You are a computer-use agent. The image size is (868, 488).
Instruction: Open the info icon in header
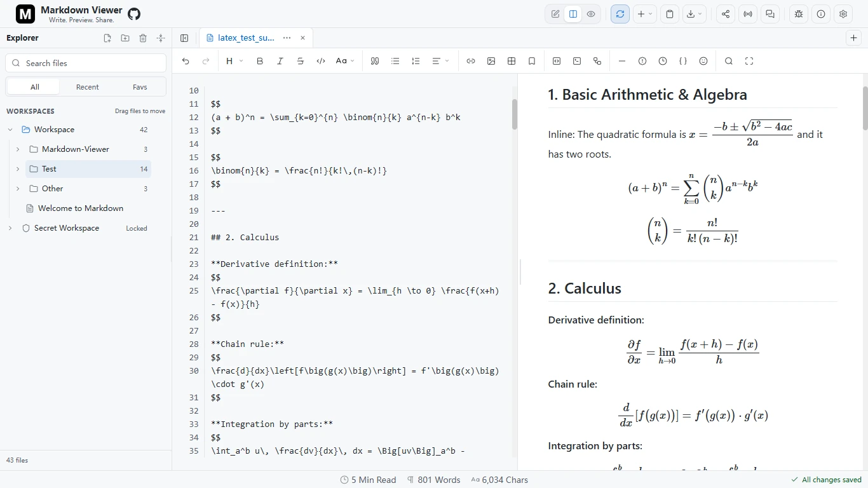(x=821, y=14)
